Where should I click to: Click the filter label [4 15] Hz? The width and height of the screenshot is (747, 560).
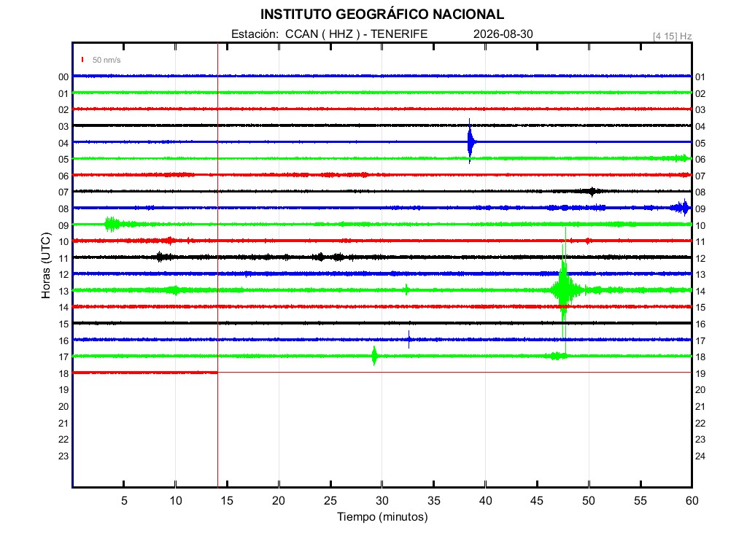672,36
